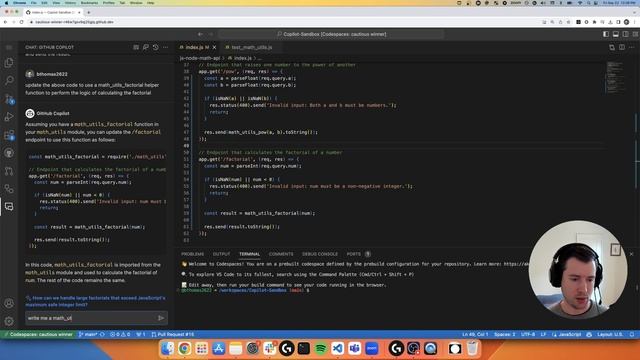Open the Explorer view in activity bar

pyautogui.click(x=9, y=62)
